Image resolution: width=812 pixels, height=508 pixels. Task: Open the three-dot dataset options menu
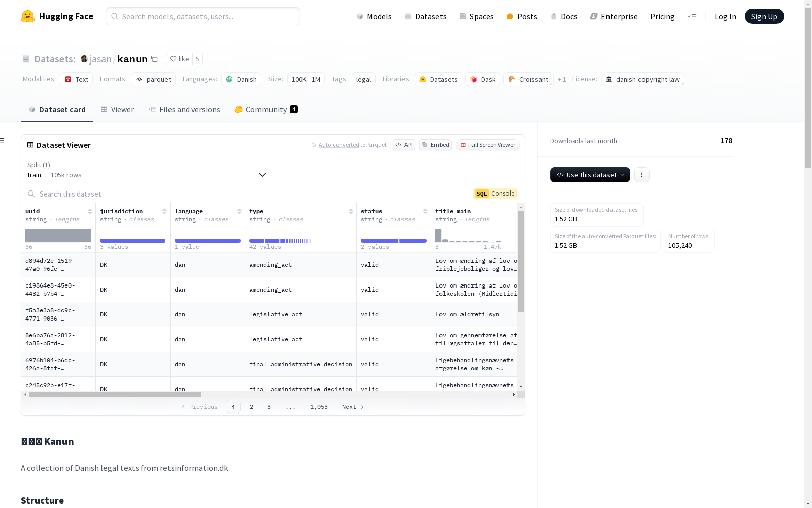click(642, 175)
